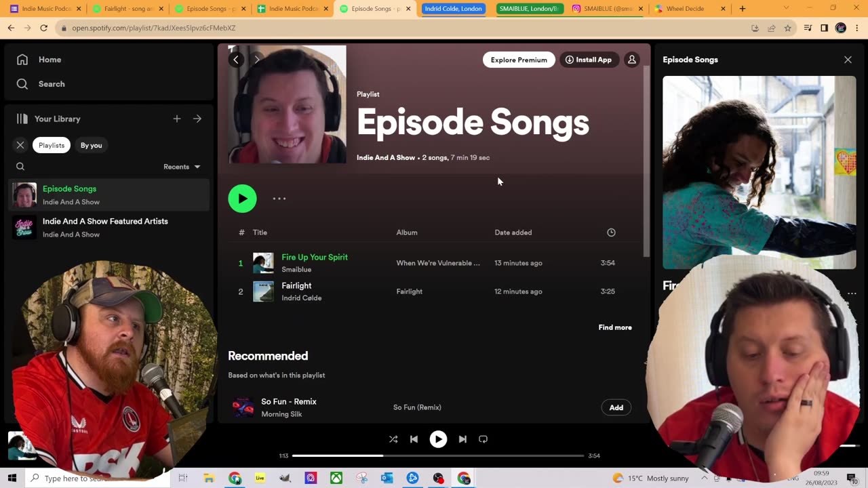Open Spotify Search from the sidebar

click(41, 84)
